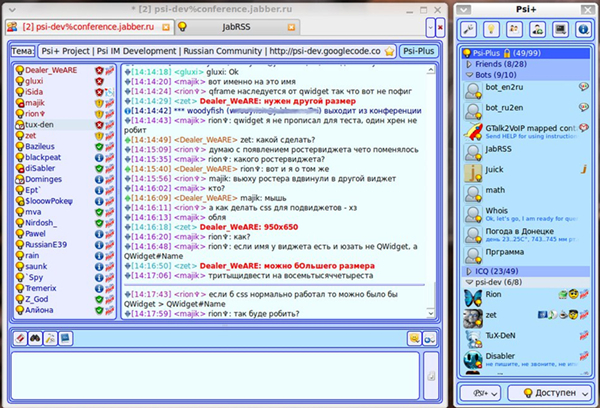Click the wrench options icon in Psi+ toolbar

(468, 29)
